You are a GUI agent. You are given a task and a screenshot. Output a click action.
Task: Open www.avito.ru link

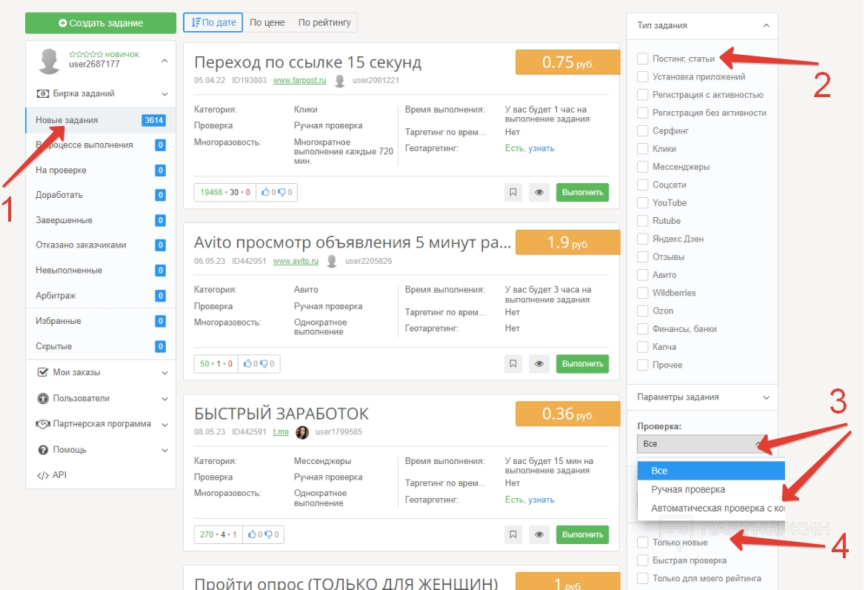point(296,261)
